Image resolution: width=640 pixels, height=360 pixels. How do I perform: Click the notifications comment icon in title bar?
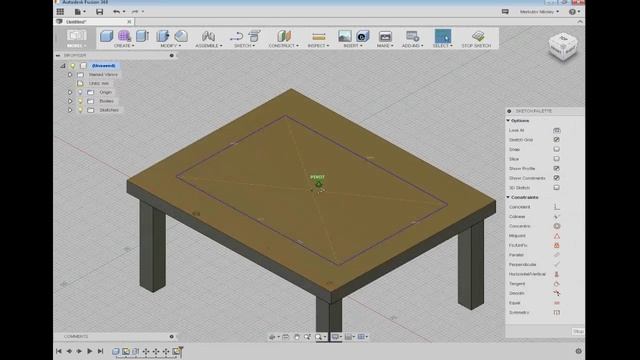click(505, 12)
